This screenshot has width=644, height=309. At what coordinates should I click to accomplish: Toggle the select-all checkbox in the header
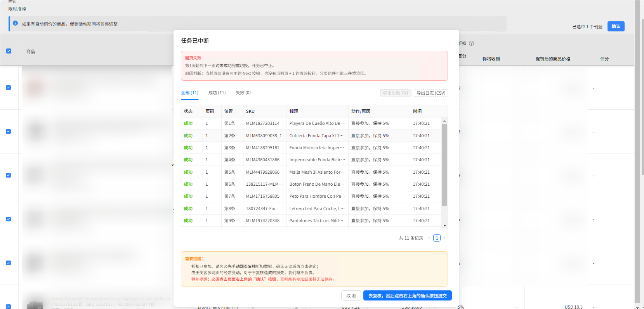click(9, 51)
